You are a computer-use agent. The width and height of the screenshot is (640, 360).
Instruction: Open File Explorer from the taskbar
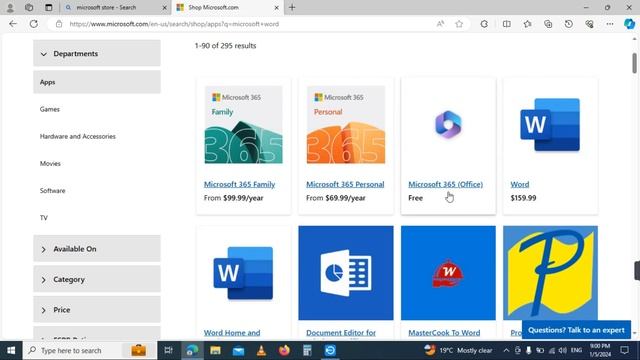pyautogui.click(x=215, y=350)
